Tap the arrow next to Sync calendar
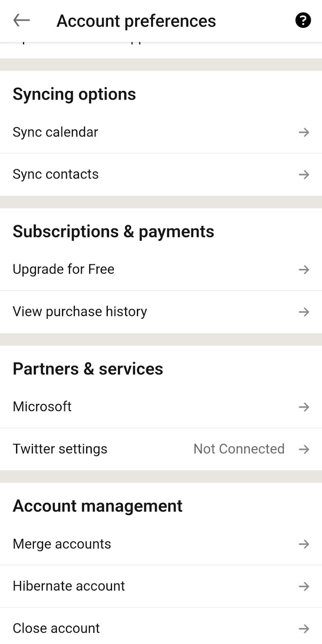The image size is (322, 644). pyautogui.click(x=304, y=132)
